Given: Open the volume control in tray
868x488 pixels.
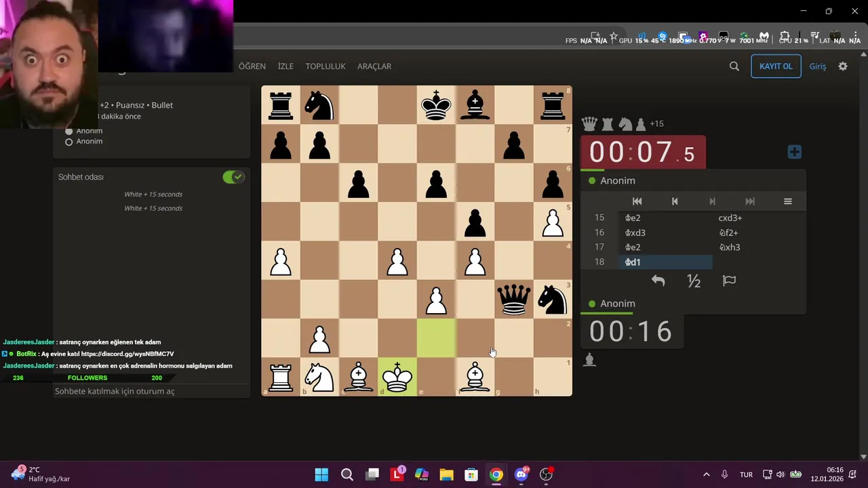Looking at the screenshot, I should click(x=781, y=474).
